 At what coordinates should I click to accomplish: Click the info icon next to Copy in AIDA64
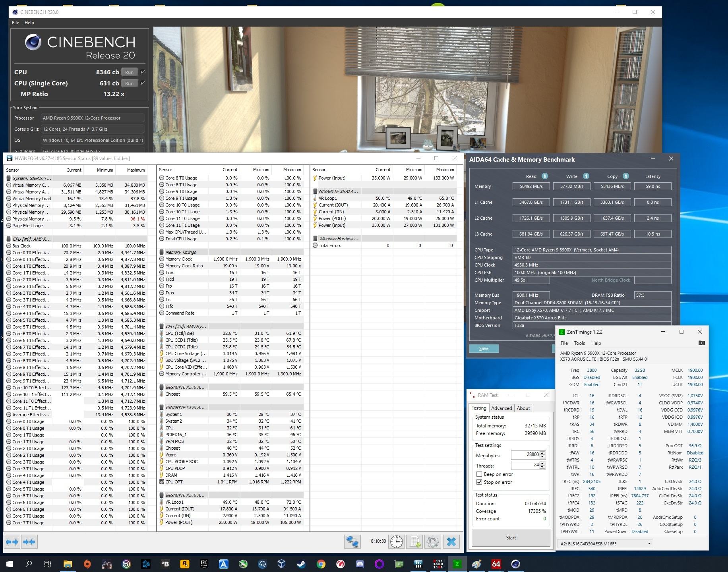[626, 176]
